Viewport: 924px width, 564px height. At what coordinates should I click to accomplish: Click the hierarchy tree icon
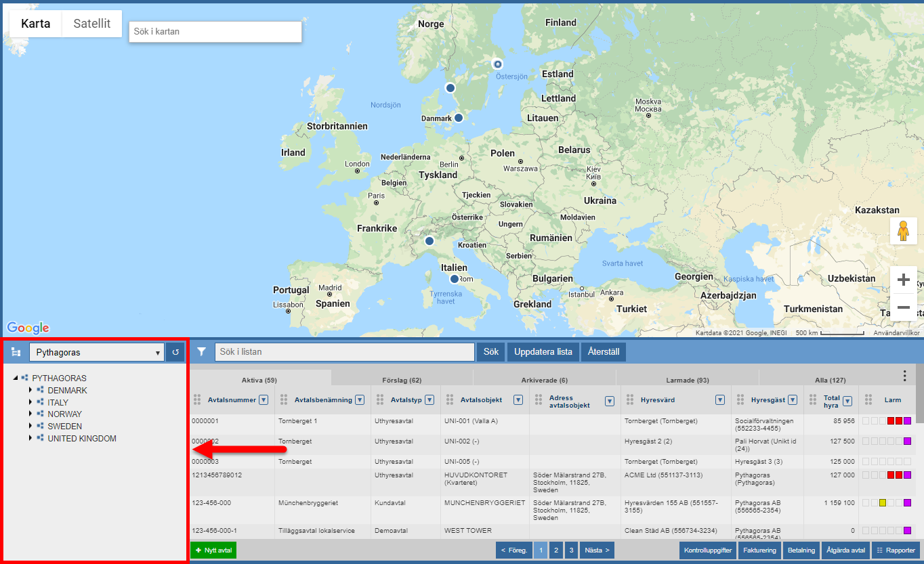[16, 352]
